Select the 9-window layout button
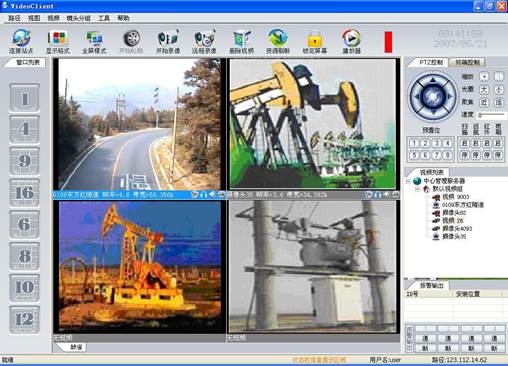 pyautogui.click(x=25, y=161)
